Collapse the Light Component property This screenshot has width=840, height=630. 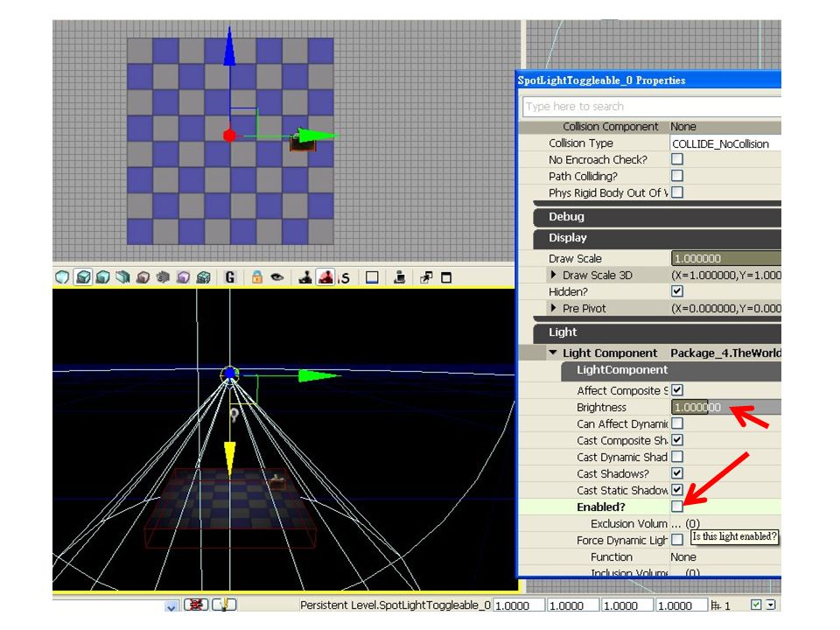pos(553,353)
